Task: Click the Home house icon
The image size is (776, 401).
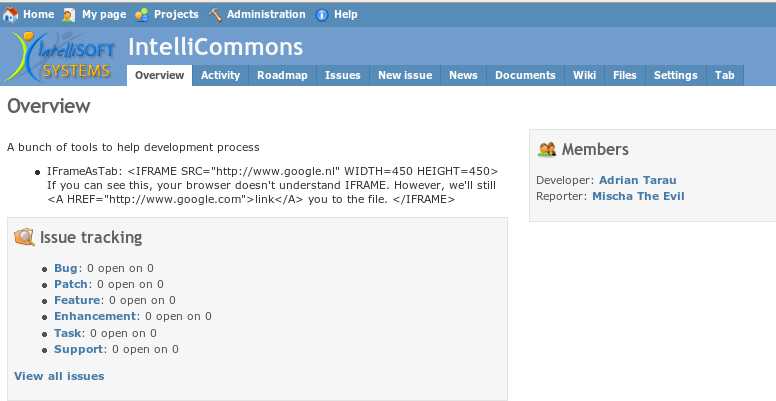Action: click(10, 15)
